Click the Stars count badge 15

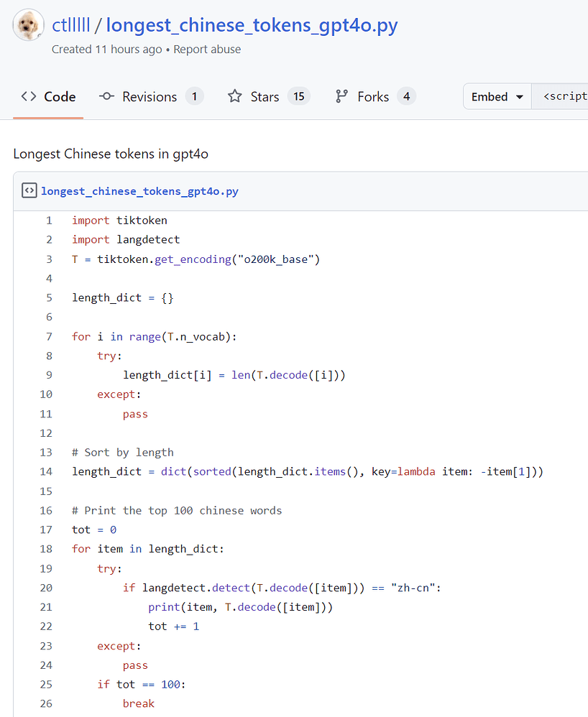pos(299,96)
